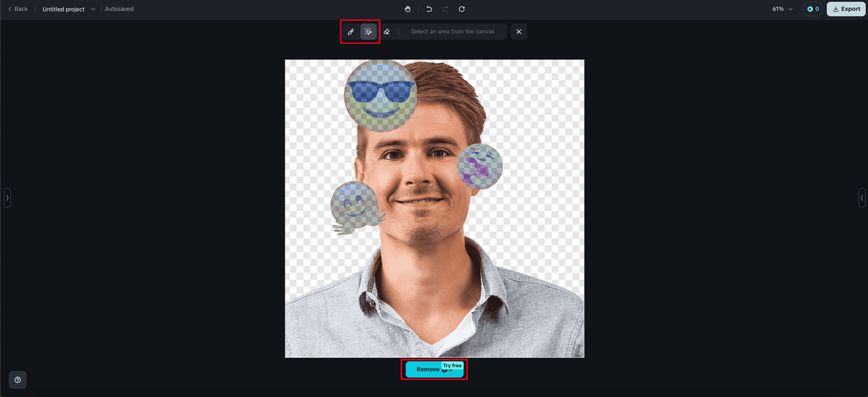The image size is (868, 397).
Task: Expand the left side panel
Action: click(7, 198)
